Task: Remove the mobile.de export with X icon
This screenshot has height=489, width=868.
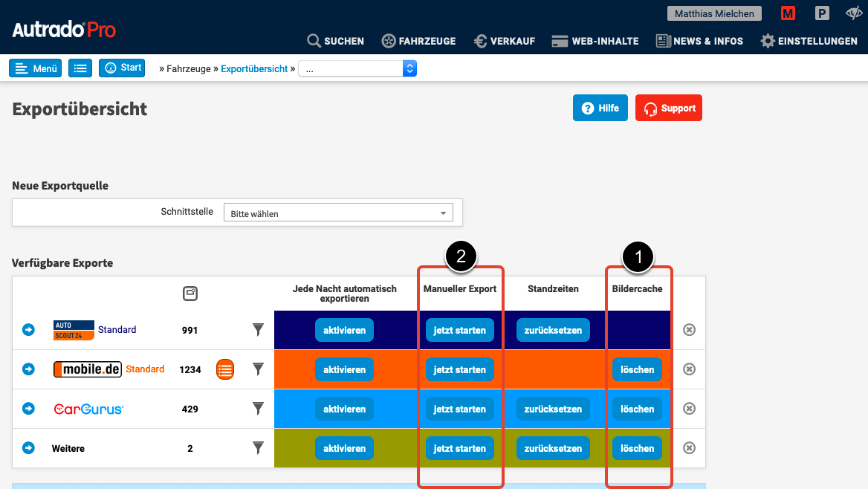Action: pyautogui.click(x=689, y=369)
